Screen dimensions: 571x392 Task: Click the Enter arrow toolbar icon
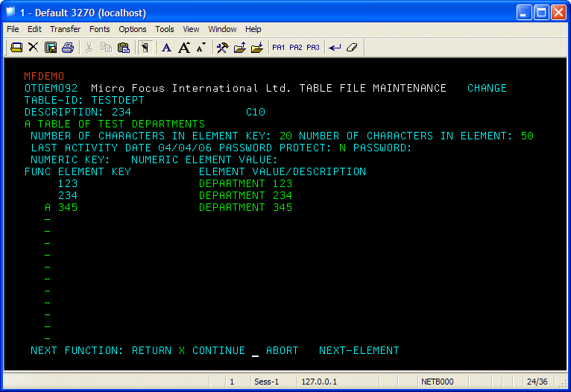335,47
